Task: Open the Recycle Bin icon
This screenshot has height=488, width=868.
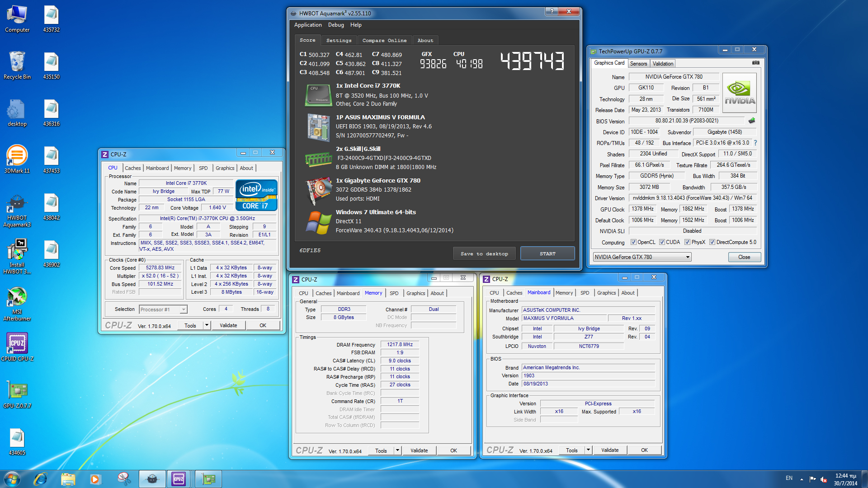Action: click(x=17, y=66)
